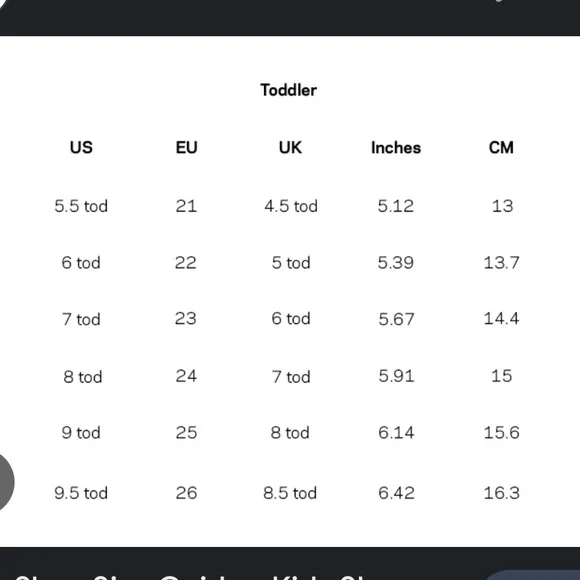Click the 5.91 inches cell
This screenshot has width=580, height=580.
pos(396,376)
